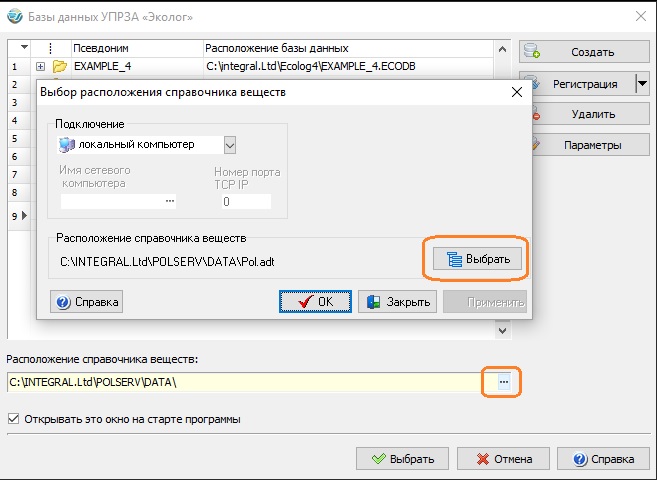Click the Регистрация button

coord(575,84)
